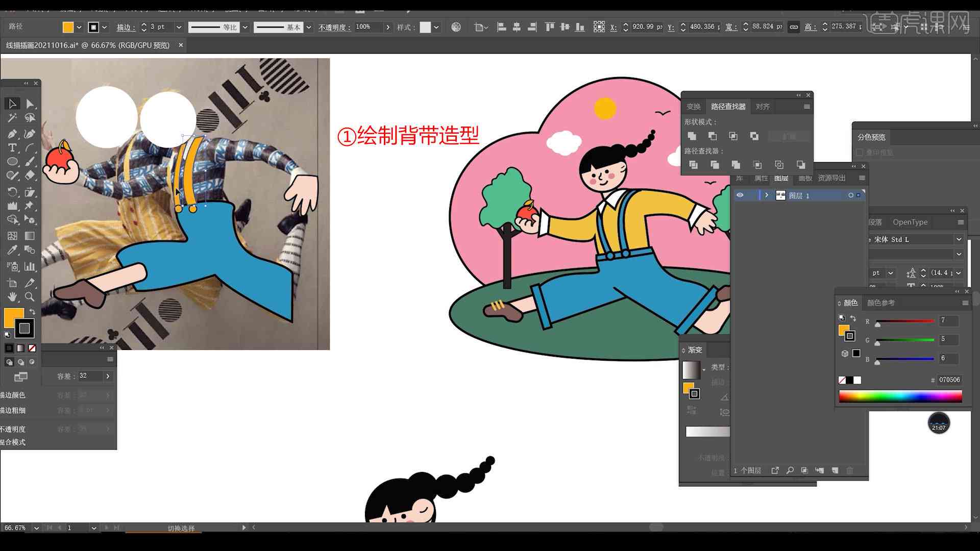
Task: Click Intersect in Pathfinder shape modes
Action: point(733,136)
